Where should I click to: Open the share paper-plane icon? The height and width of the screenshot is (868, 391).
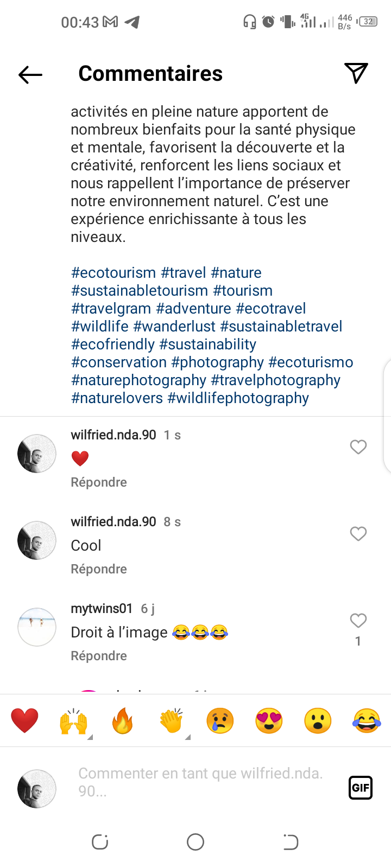tap(356, 73)
